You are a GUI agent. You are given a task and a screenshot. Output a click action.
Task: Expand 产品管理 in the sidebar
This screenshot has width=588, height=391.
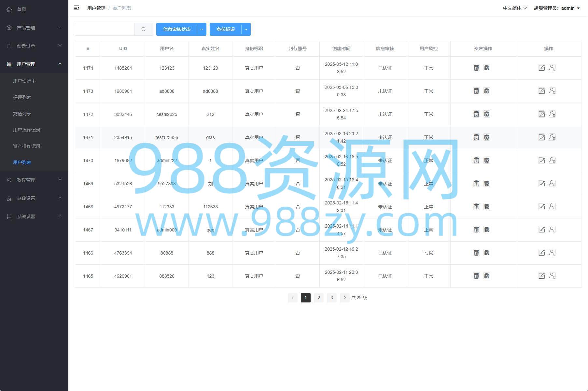(x=34, y=28)
